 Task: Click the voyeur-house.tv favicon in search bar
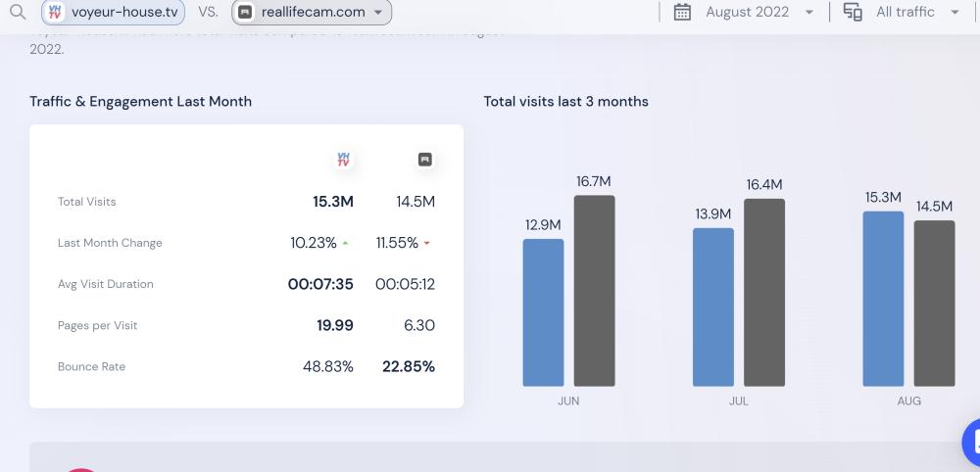point(55,13)
